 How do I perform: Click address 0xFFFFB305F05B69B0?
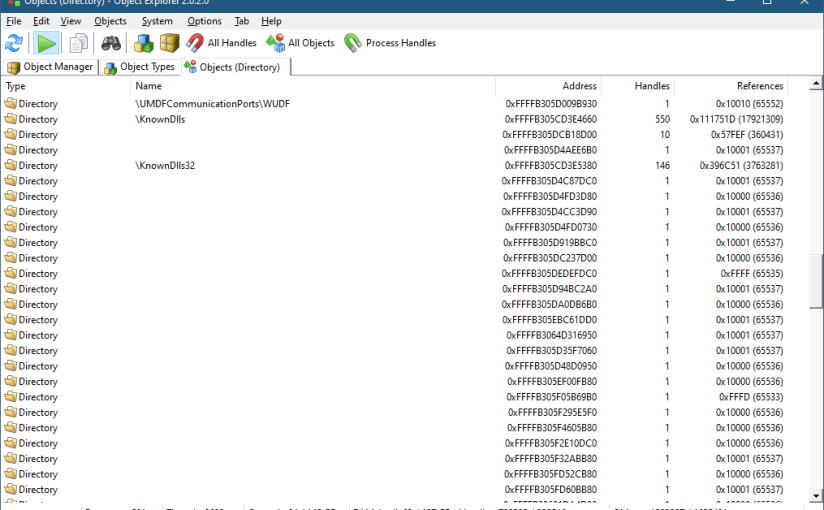[551, 397]
